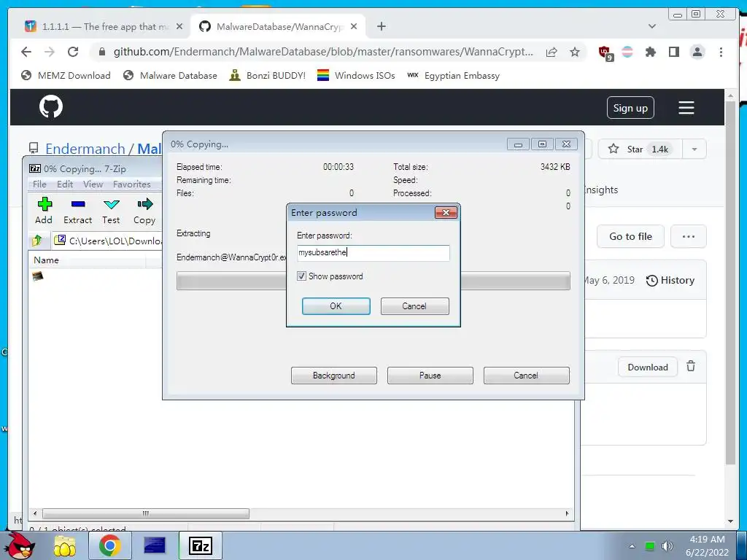Download the file from GitHub
The height and width of the screenshot is (560, 747).
tap(648, 367)
